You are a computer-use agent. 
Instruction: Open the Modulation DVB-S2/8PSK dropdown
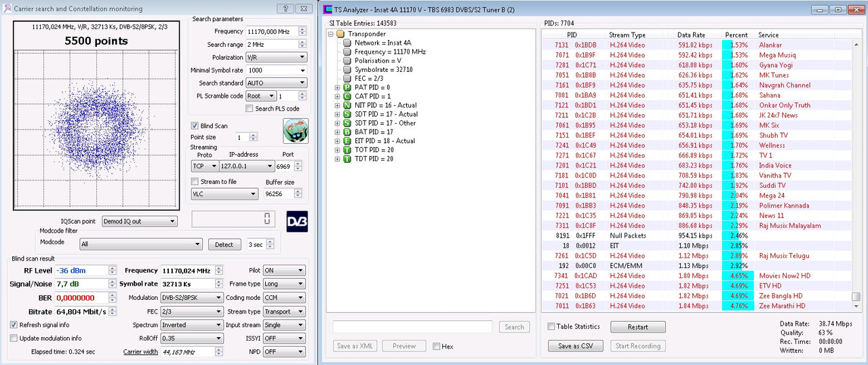(192, 298)
